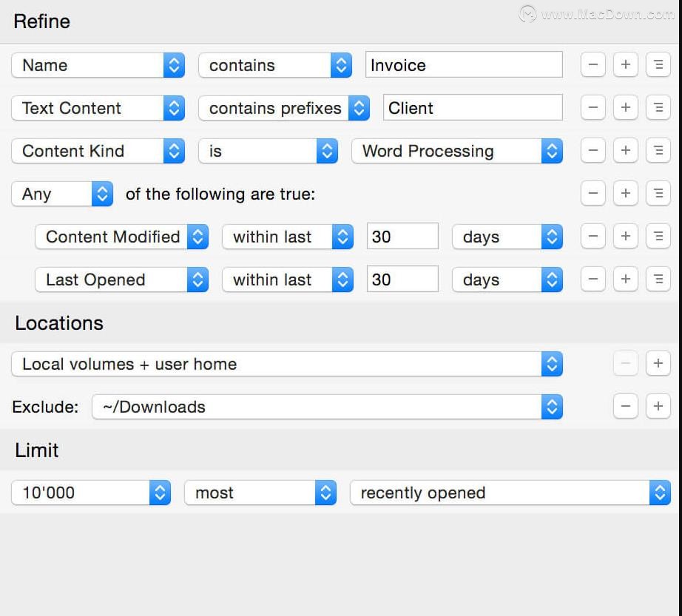682x616 pixels.
Task: Open options menu for Last Opened row
Action: click(x=658, y=279)
